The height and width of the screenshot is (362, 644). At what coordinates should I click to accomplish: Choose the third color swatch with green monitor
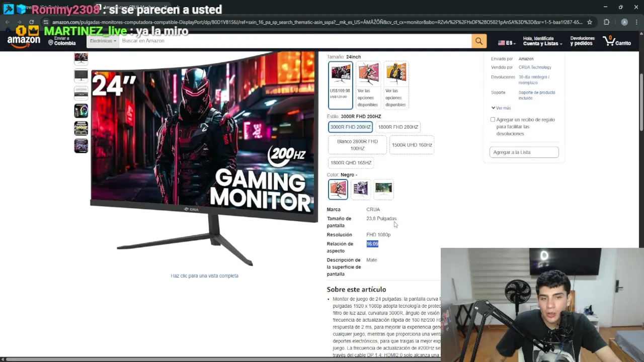point(383,189)
